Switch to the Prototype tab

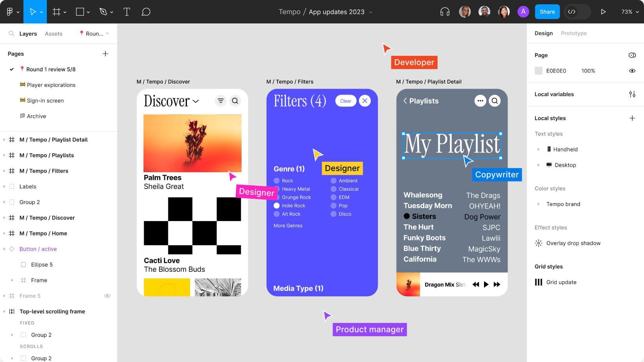pyautogui.click(x=574, y=33)
